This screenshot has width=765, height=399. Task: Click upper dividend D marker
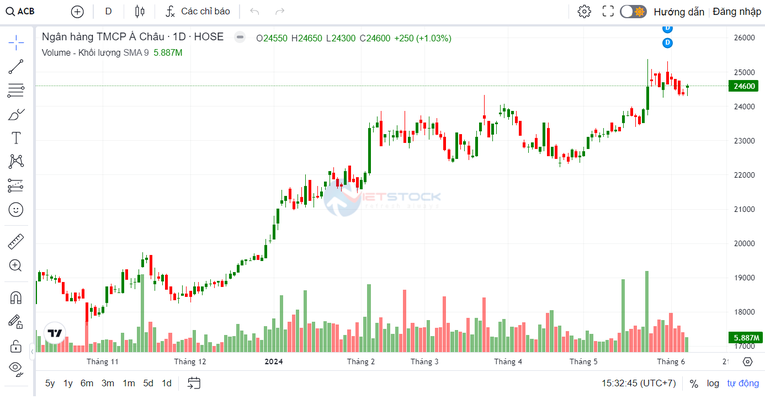[x=667, y=28]
